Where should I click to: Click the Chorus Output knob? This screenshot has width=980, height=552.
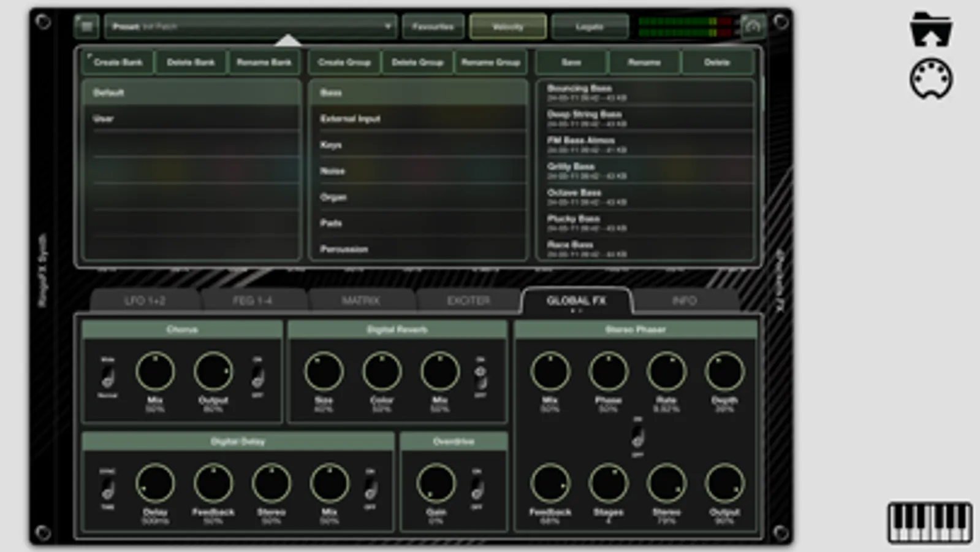point(213,371)
